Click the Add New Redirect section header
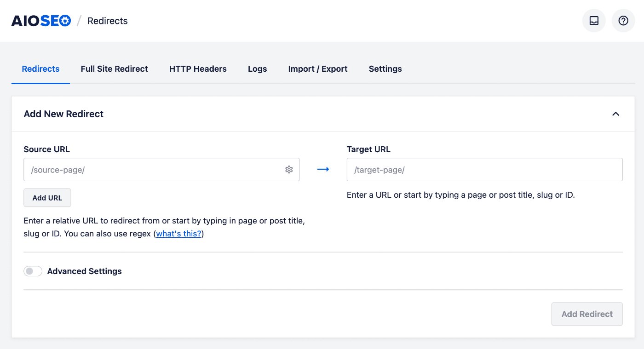The image size is (644, 349). [63, 114]
